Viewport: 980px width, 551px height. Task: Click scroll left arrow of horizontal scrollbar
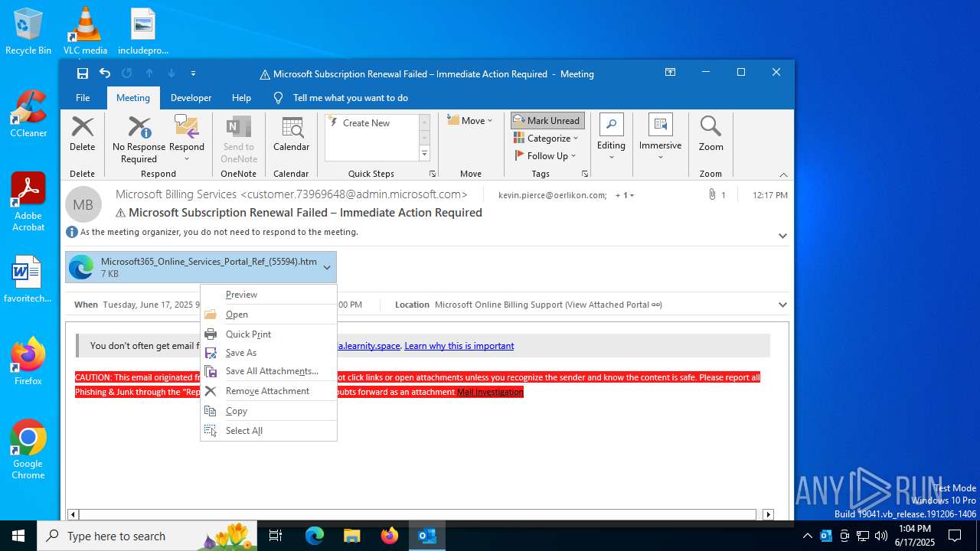click(73, 515)
